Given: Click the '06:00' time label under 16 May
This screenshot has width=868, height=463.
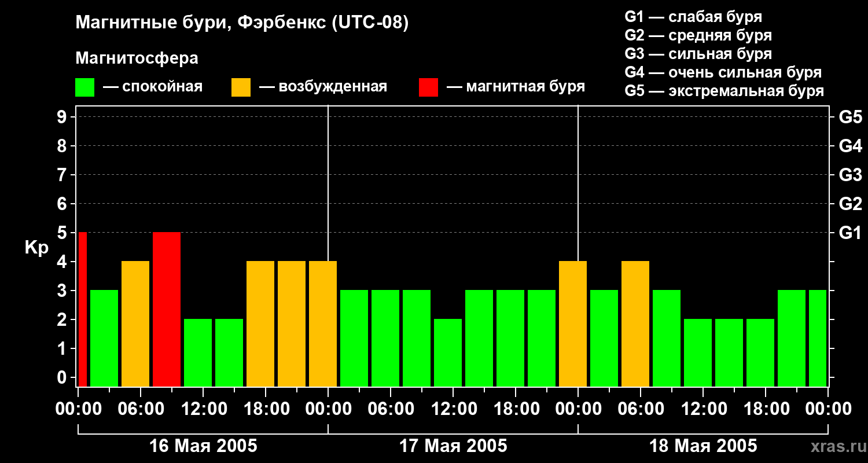Looking at the screenshot, I should click(x=141, y=409).
